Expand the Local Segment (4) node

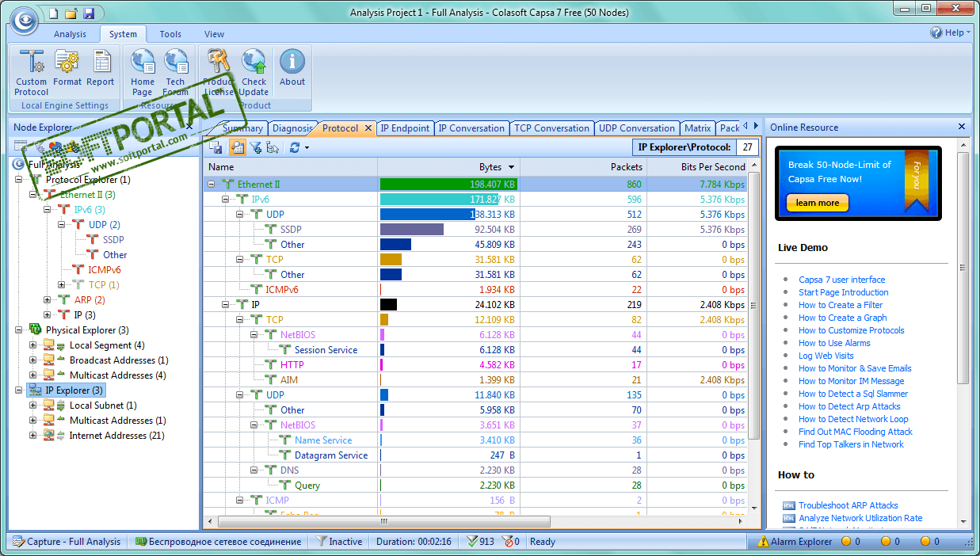pyautogui.click(x=33, y=345)
